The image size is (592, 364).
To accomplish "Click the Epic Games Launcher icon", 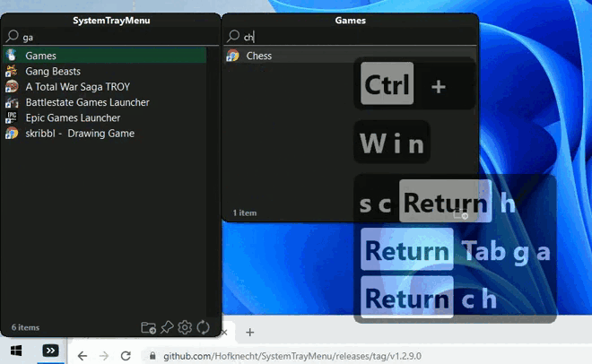I will (12, 117).
